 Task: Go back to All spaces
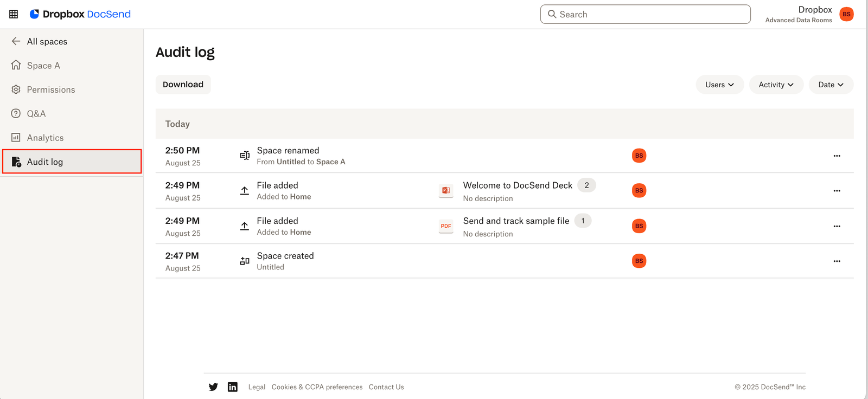[47, 42]
